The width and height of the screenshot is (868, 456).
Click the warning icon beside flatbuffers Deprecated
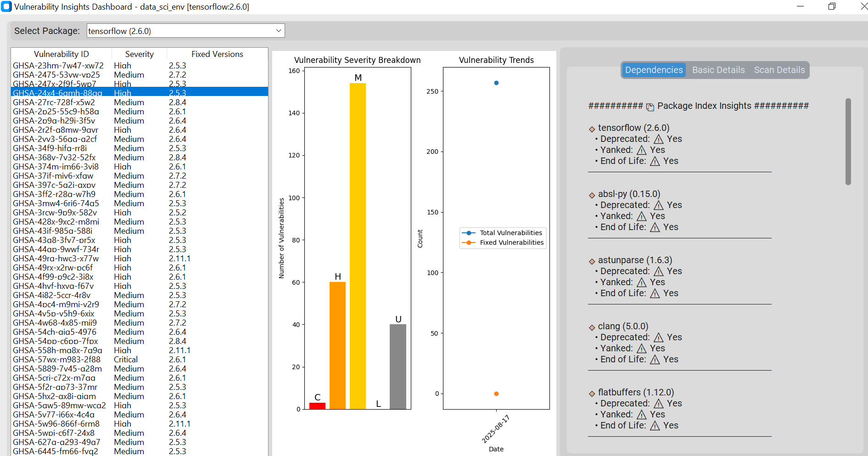(659, 404)
